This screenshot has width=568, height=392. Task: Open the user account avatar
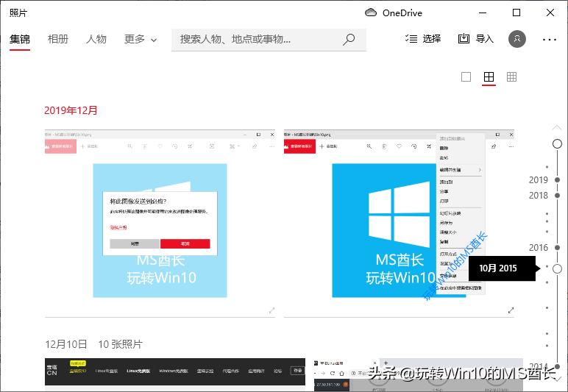click(x=517, y=39)
